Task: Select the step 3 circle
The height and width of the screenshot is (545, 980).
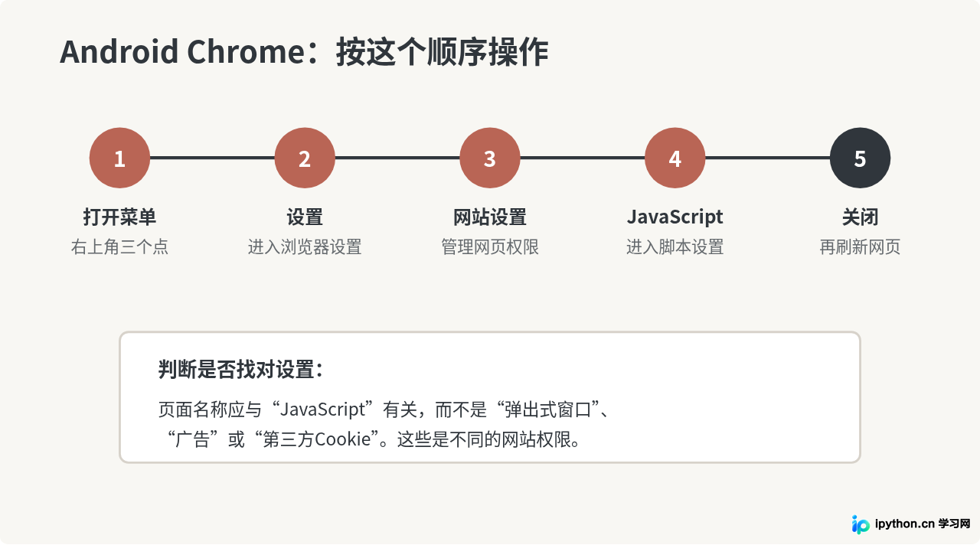Action: (490, 158)
